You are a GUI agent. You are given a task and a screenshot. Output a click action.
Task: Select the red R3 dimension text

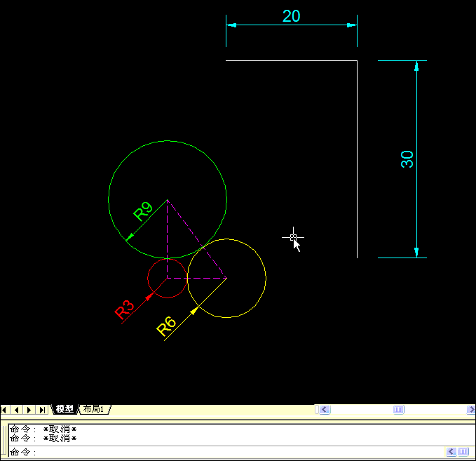tap(125, 310)
